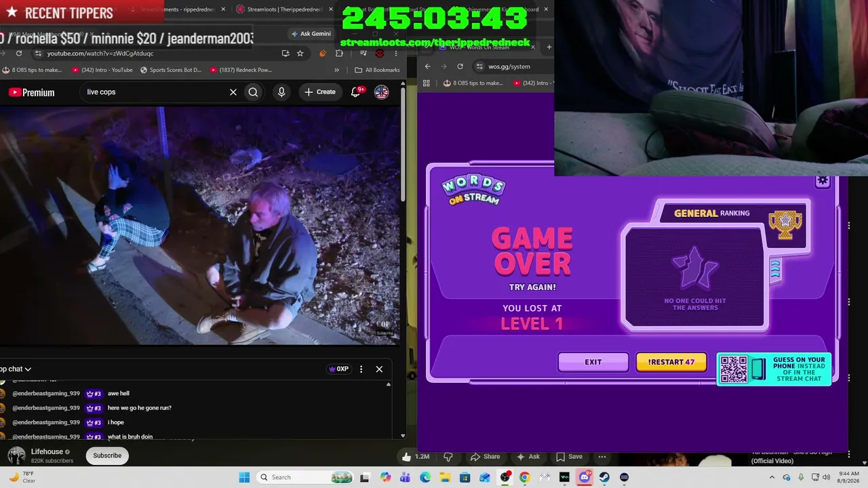
Task: Open '8 OBS tips to make...' bookmark in YouTube window
Action: tap(32, 70)
